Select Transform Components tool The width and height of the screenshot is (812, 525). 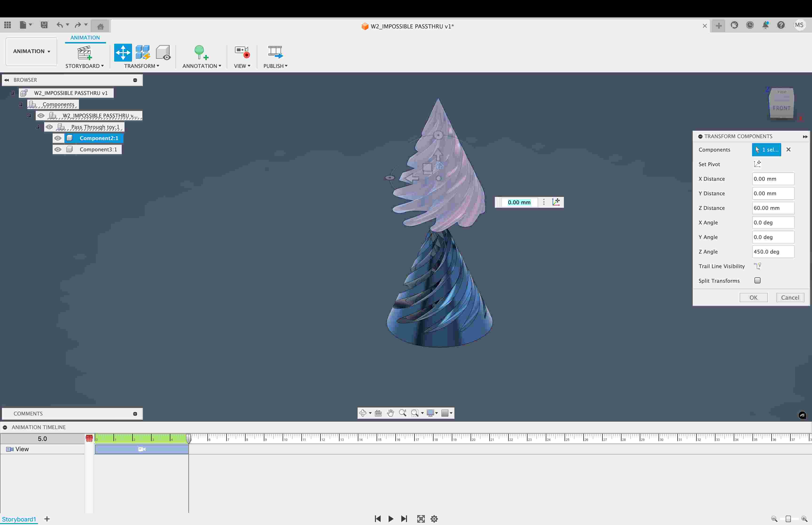(x=123, y=52)
